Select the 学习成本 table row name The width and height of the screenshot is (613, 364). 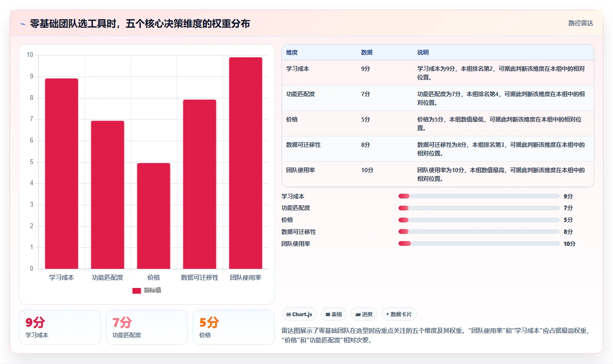[x=298, y=69]
